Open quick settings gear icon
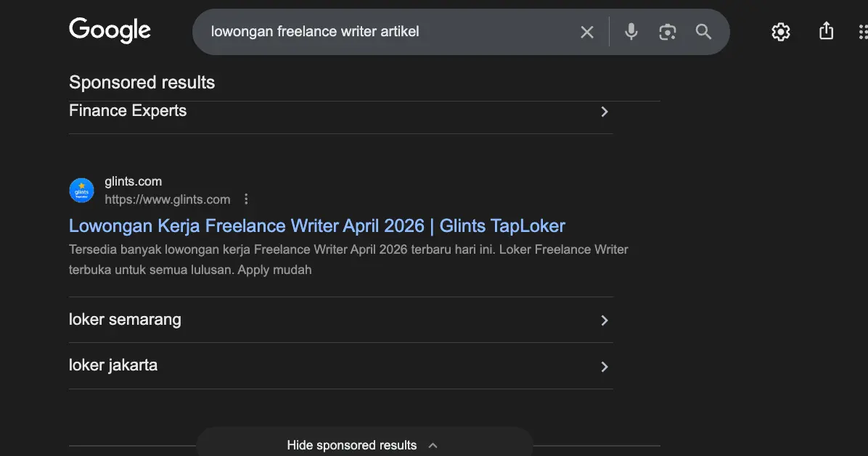868x456 pixels. tap(780, 32)
